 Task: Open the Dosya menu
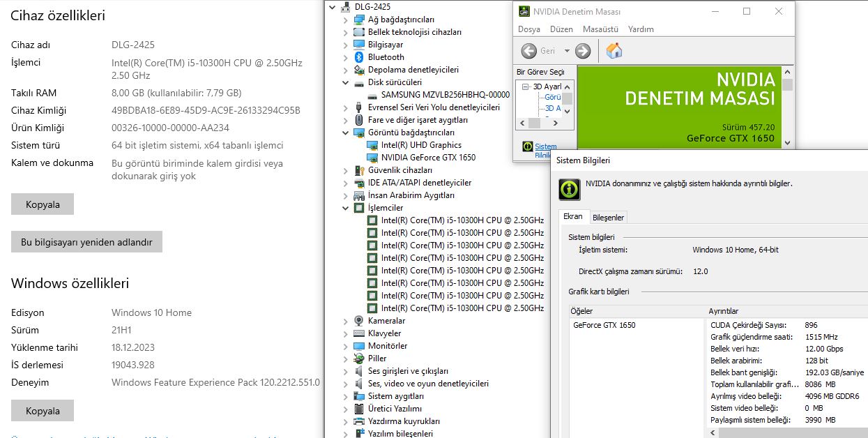529,29
